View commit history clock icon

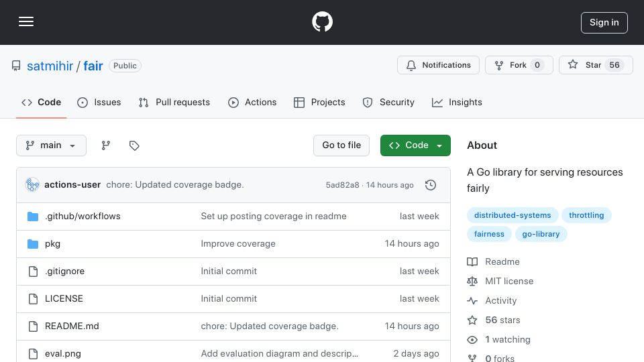pos(431,185)
